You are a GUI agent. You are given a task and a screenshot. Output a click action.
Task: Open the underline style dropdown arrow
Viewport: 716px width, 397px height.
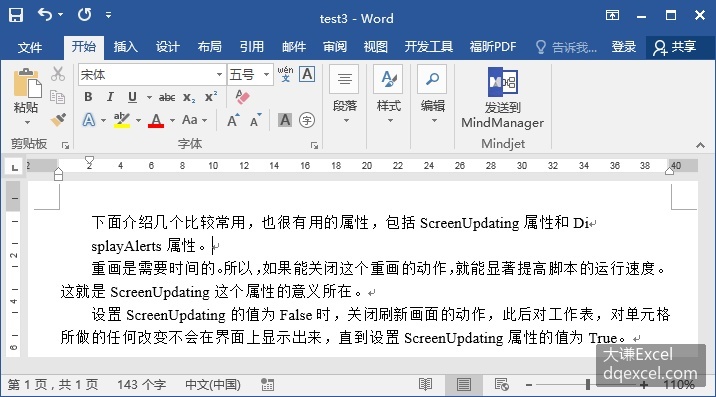[149, 97]
